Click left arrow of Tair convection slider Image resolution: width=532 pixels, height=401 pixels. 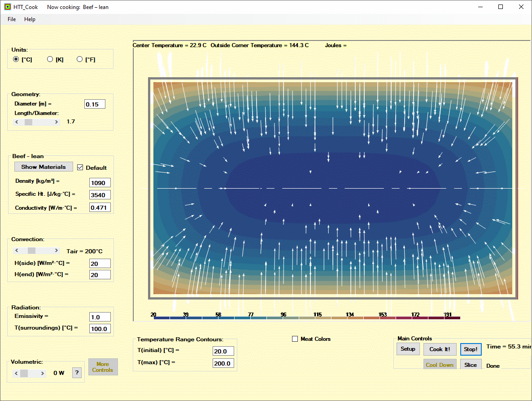[17, 251]
